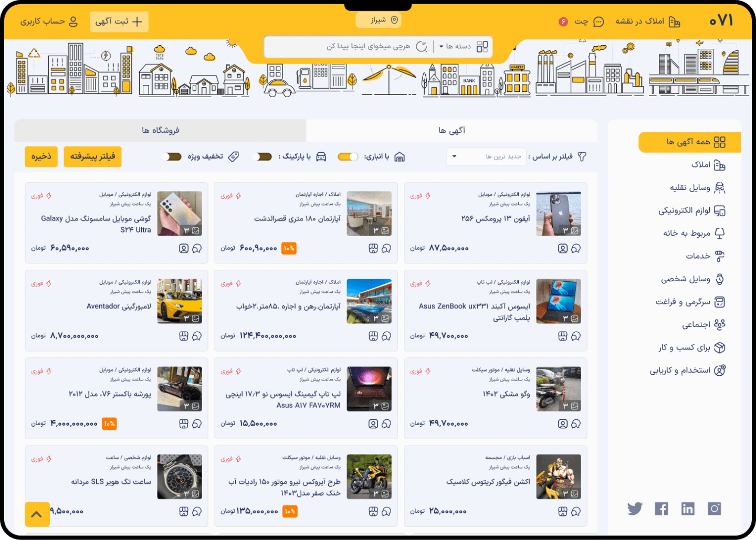756x540 pixels.
Task: Open the SLS men's watch listing thumbnail
Action: 180,477
